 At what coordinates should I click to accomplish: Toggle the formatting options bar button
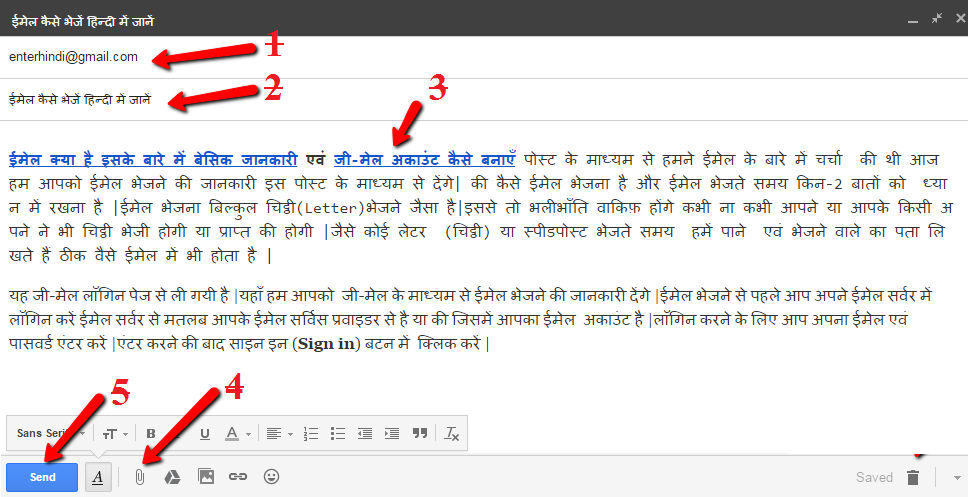(x=98, y=477)
